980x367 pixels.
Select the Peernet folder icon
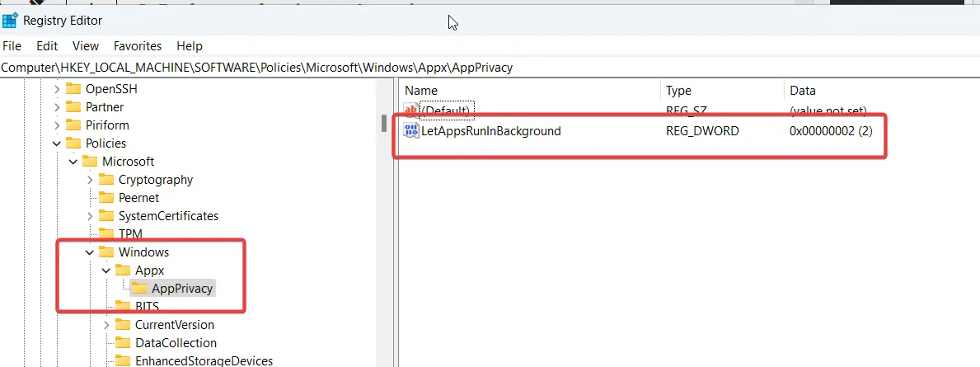[107, 198]
